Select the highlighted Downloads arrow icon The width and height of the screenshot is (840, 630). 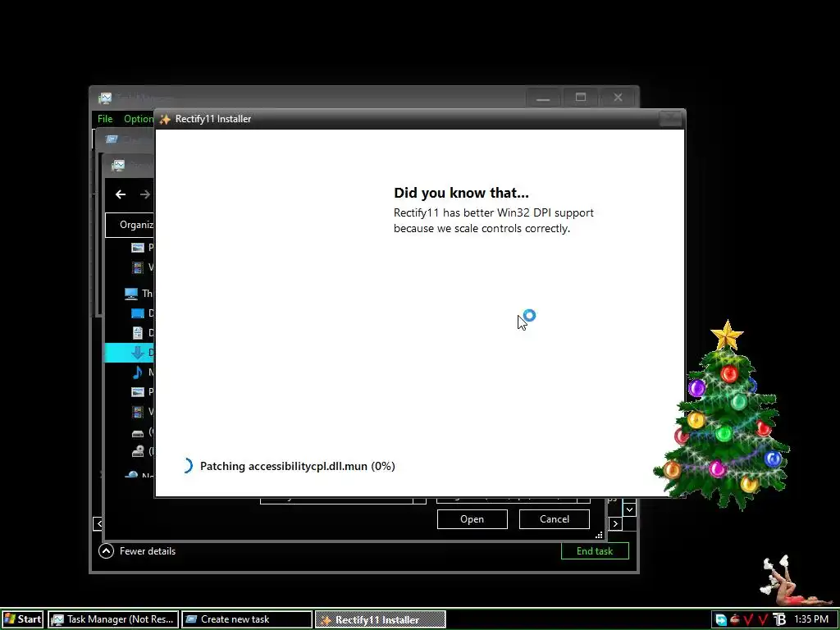[138, 353]
